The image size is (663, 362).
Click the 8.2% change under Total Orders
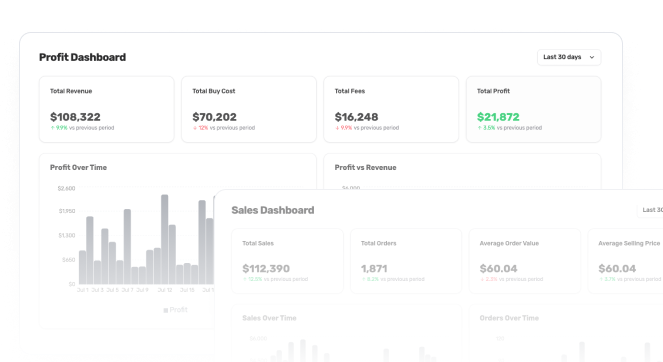pos(370,279)
